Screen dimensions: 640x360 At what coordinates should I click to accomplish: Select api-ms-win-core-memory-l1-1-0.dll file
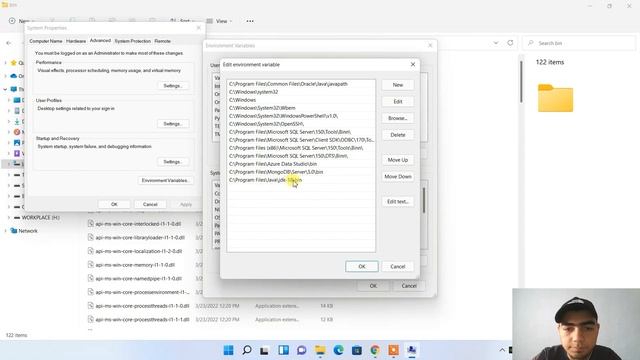(x=135, y=265)
